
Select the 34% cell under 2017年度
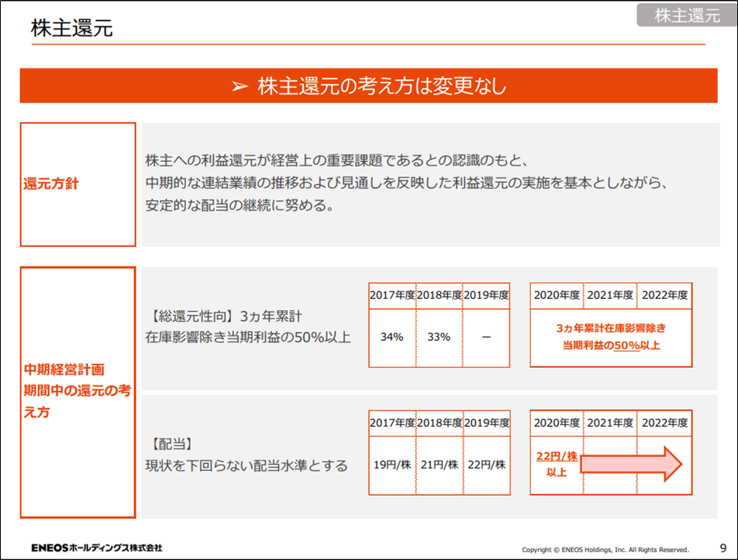tap(391, 338)
